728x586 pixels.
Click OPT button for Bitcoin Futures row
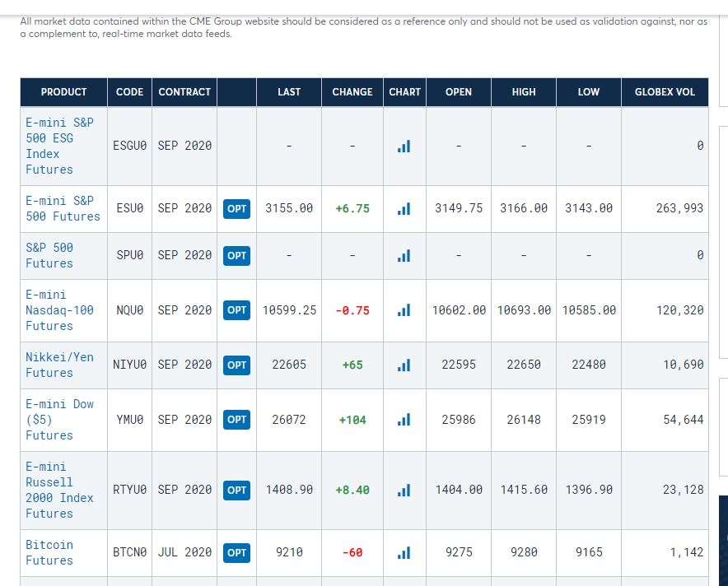click(x=236, y=552)
